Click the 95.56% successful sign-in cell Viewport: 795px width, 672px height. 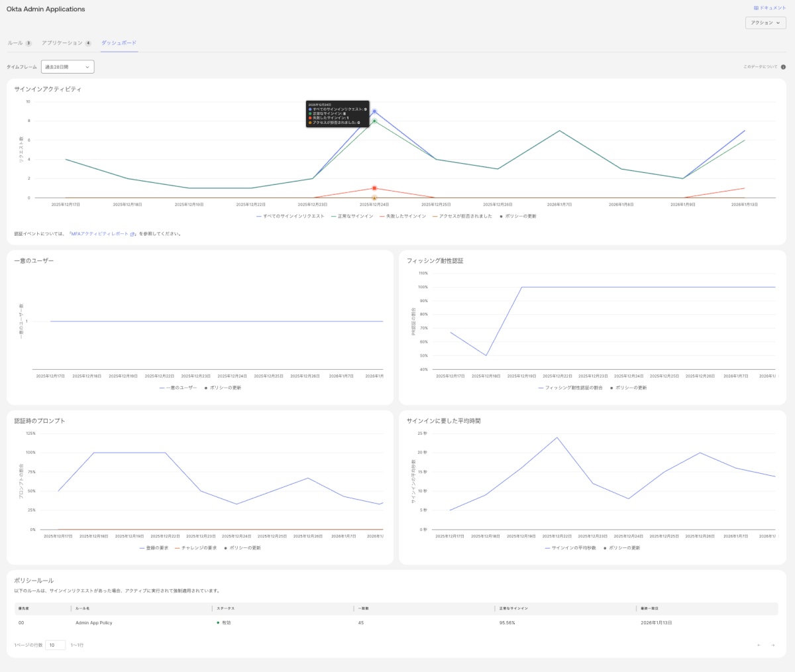[507, 623]
